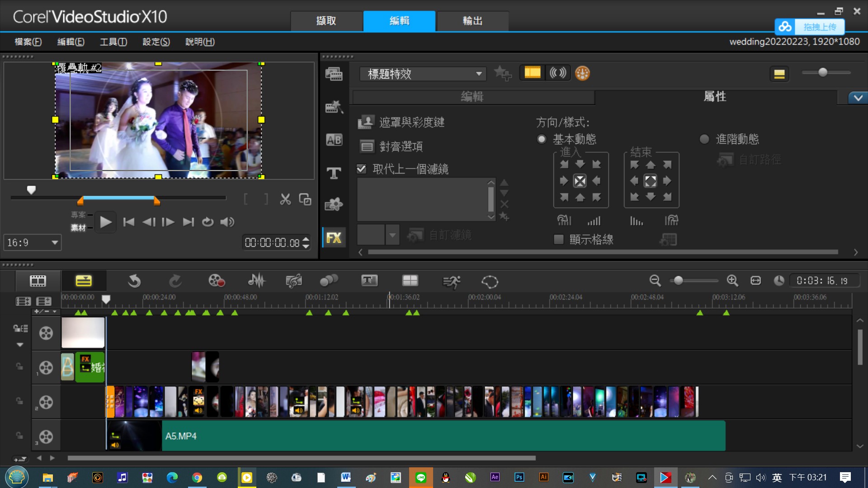Switch to 擷取 capture tab
This screenshot has width=868, height=488.
click(x=326, y=21)
